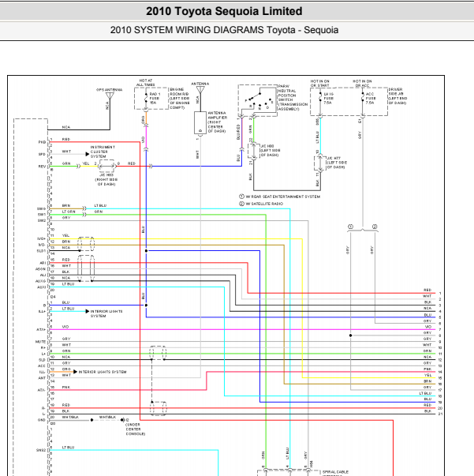Click the "INSTRUMENT CLUSTER SYSTEM" reference
Viewport: 474px width, 476px height.
[x=103, y=152]
